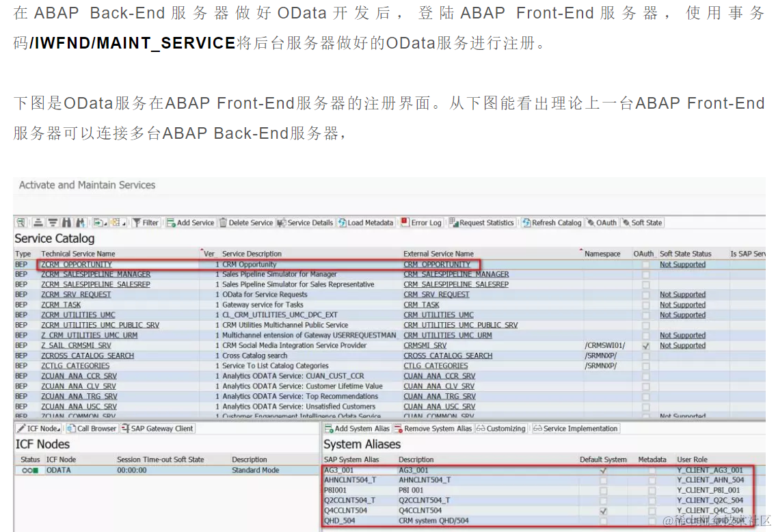Toggle Default System checkbox for Q4CCLNT504
This screenshot has width=776, height=532.
coord(603,511)
